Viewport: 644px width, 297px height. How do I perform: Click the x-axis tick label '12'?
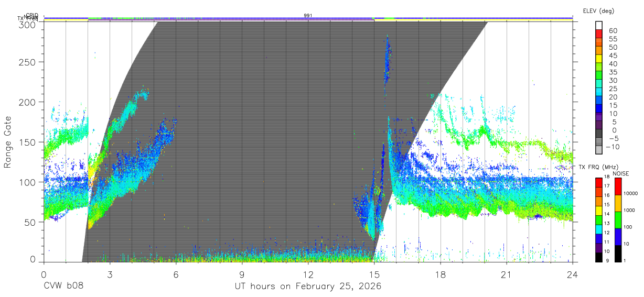[308, 274]
